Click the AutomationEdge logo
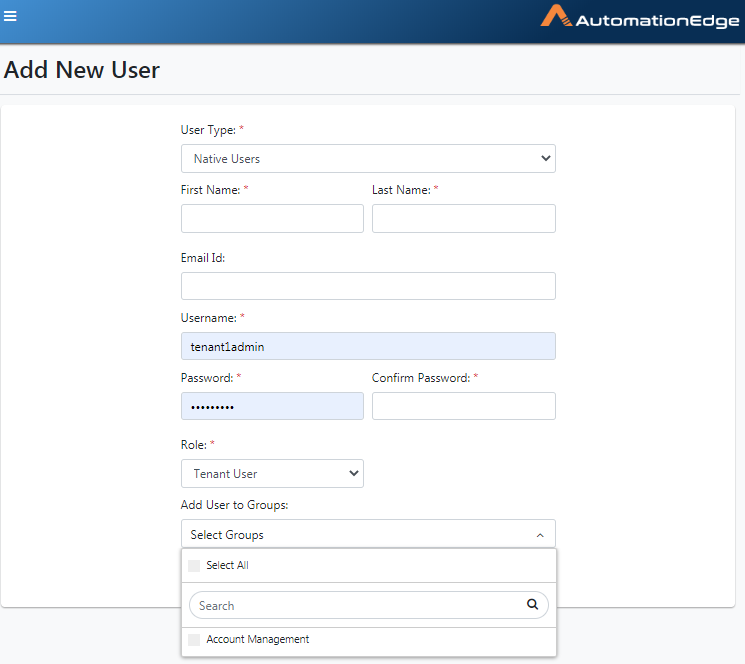Image resolution: width=745 pixels, height=664 pixels. (640, 17)
